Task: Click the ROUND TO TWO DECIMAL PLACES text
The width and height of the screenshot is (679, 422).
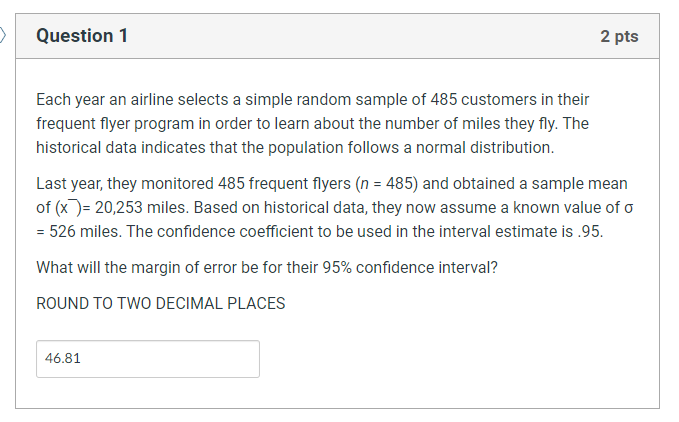Action: (161, 303)
